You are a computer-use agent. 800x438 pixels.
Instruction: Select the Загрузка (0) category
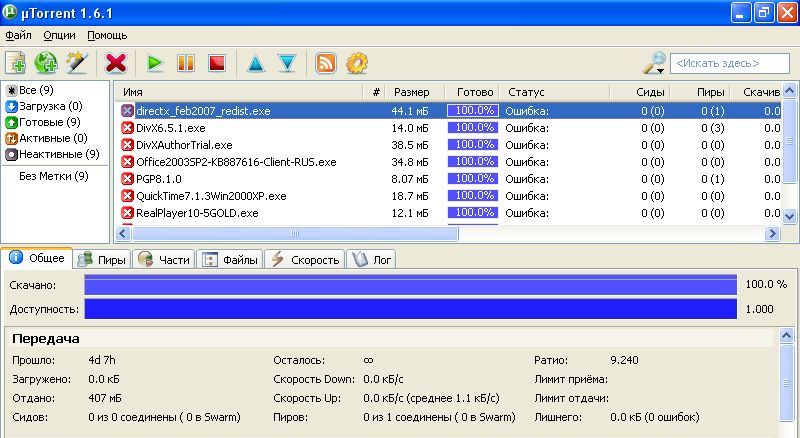pyautogui.click(x=44, y=106)
